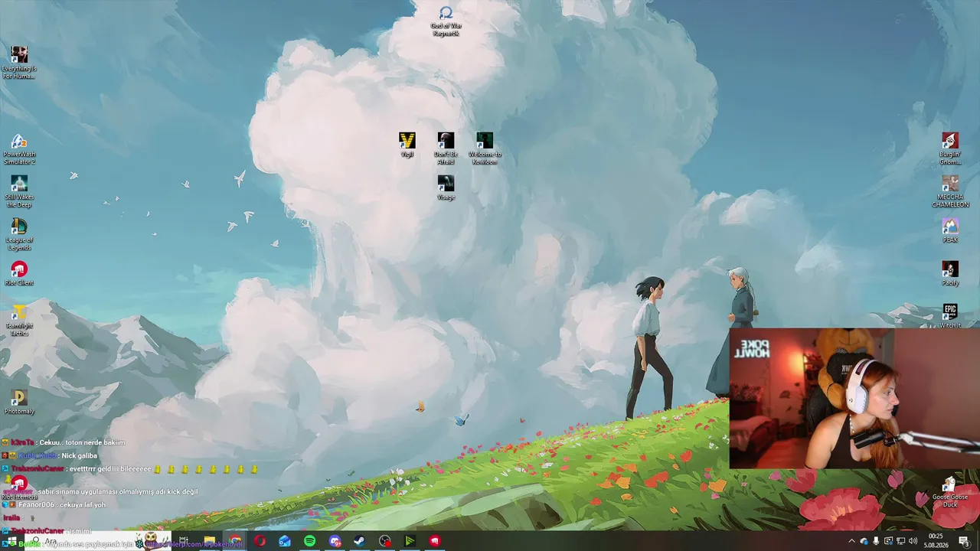Open the Burglin' Gnomes desktop shortcut

(x=950, y=149)
